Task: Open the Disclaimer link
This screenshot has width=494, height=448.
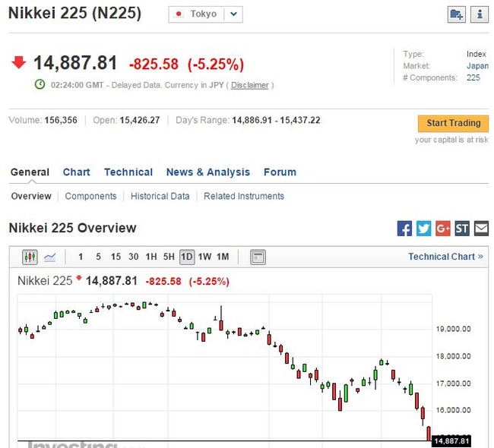Action: [x=250, y=85]
